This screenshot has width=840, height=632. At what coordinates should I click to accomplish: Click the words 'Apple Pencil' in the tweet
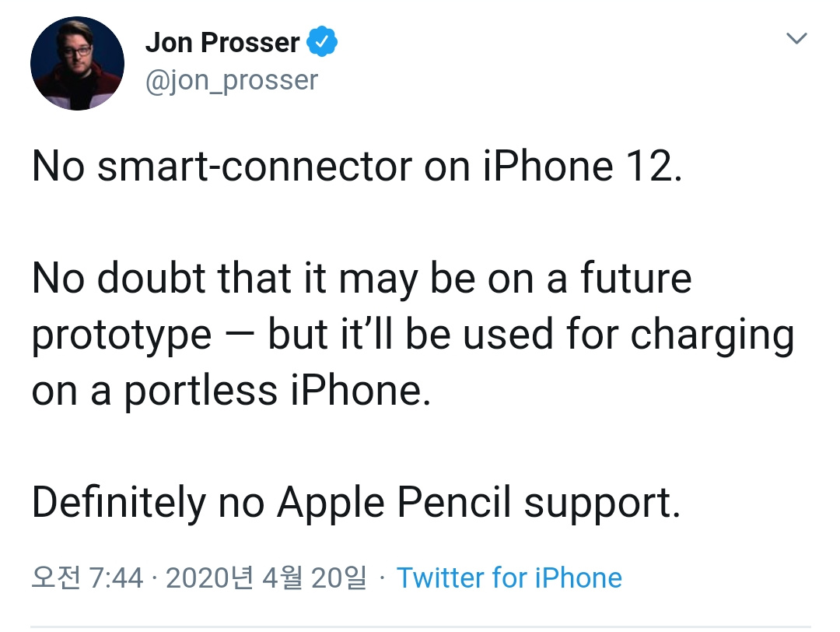click(394, 503)
